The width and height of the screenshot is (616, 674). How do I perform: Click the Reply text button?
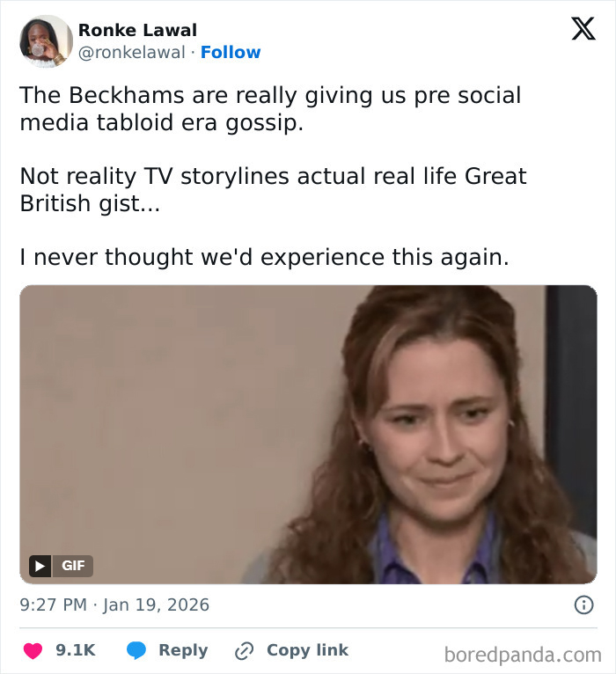(183, 650)
